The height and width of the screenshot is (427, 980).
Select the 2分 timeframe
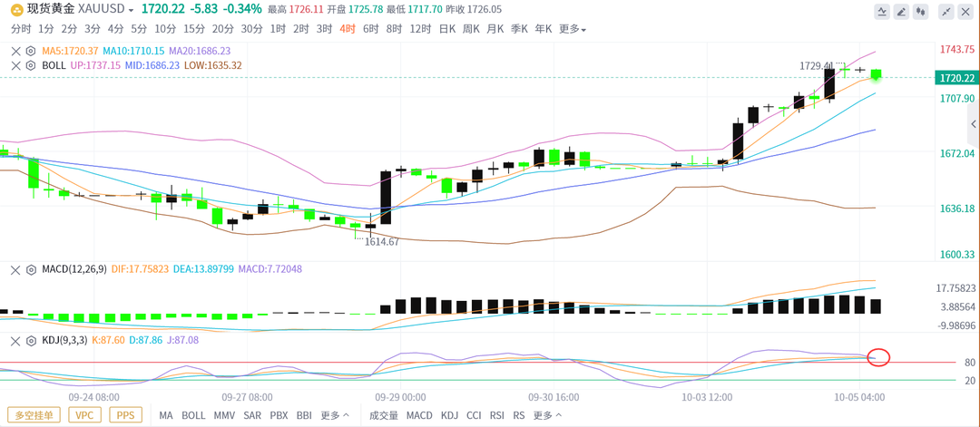pyautogui.click(x=69, y=29)
